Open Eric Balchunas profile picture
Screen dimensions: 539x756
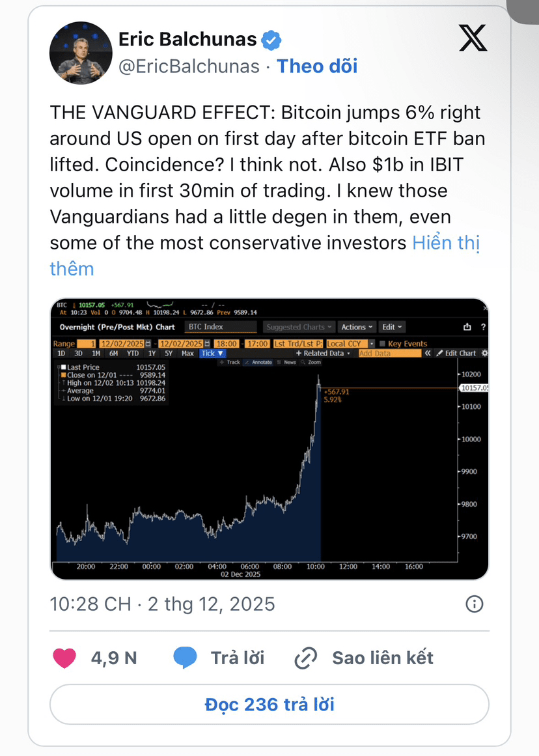[x=81, y=53]
